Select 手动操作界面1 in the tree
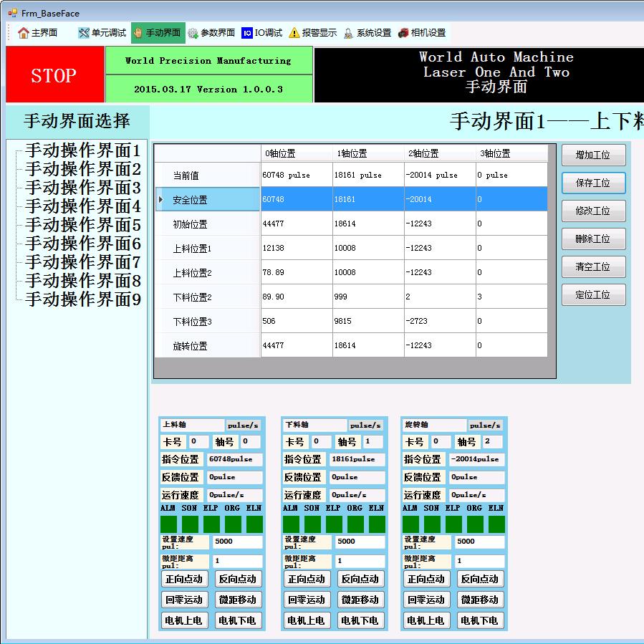Screen dimensions: 644x644 pyautogui.click(x=83, y=150)
